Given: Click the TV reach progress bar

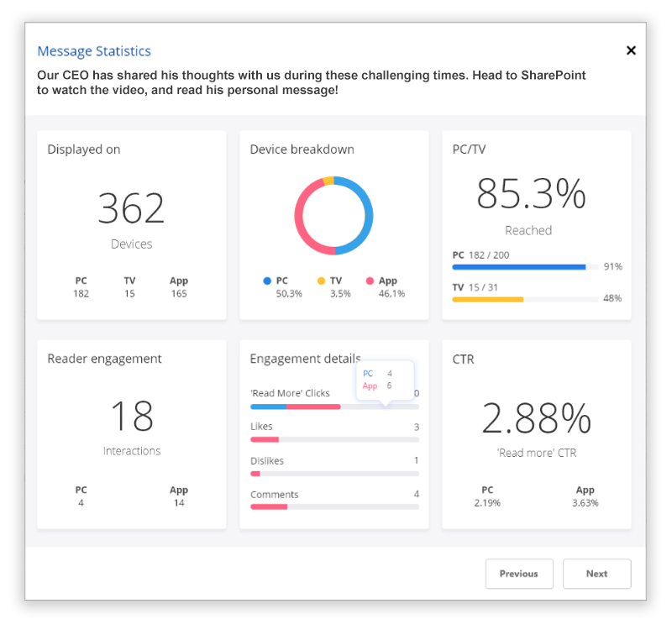Looking at the screenshot, I should (x=525, y=299).
